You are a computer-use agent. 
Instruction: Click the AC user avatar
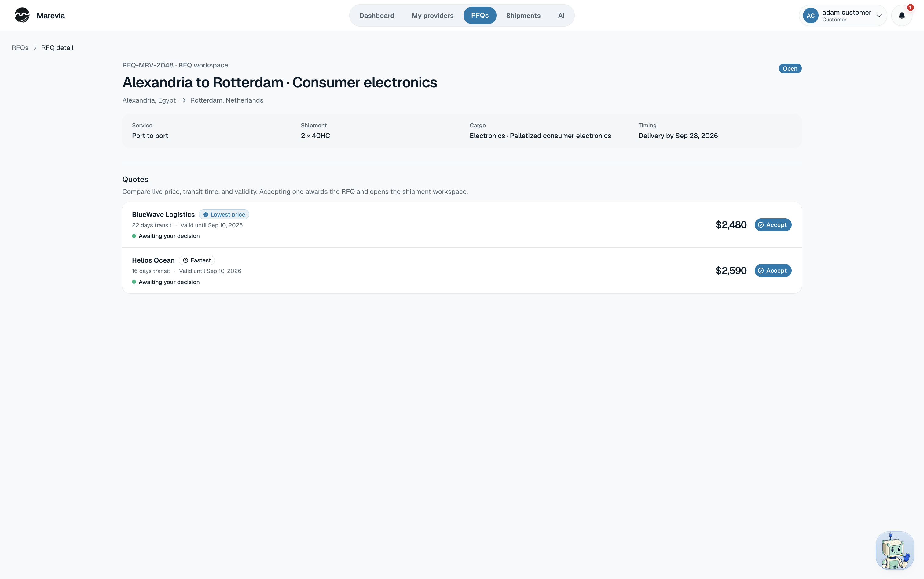(811, 16)
